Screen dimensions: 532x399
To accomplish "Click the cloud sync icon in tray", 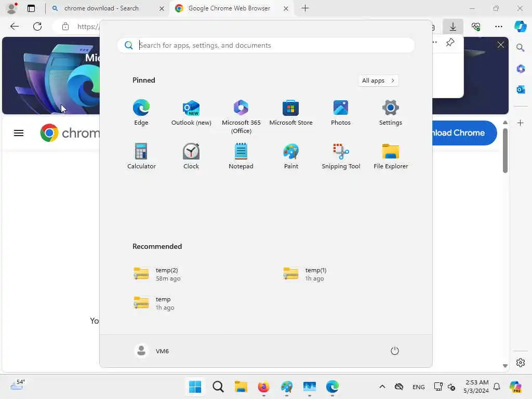I will 399,387.
